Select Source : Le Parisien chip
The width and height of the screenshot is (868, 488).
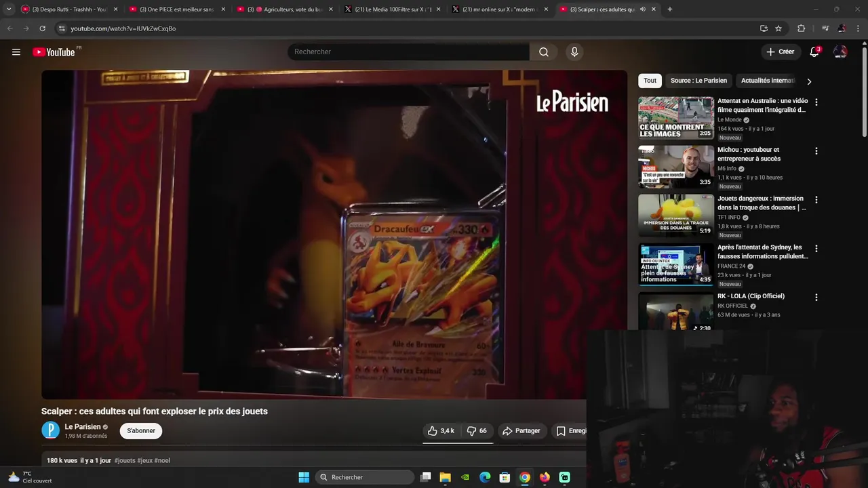click(698, 81)
